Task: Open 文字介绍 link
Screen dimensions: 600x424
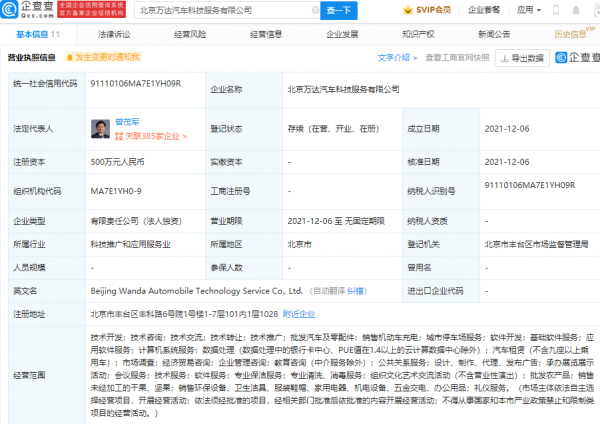Action: coord(397,58)
